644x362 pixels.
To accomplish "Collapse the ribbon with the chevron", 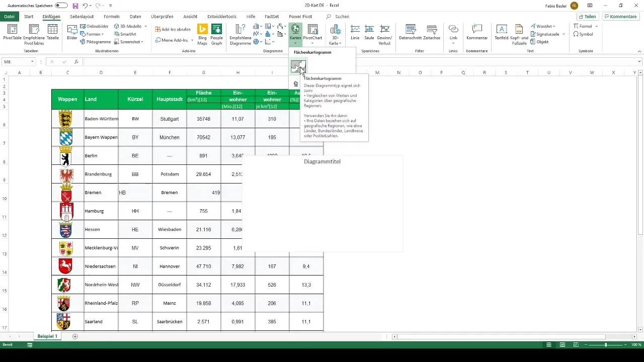I will click(639, 51).
